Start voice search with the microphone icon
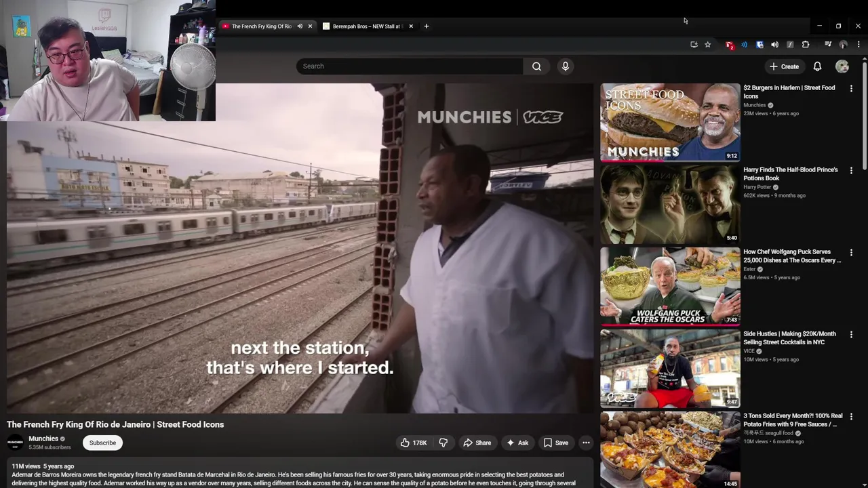 point(566,66)
